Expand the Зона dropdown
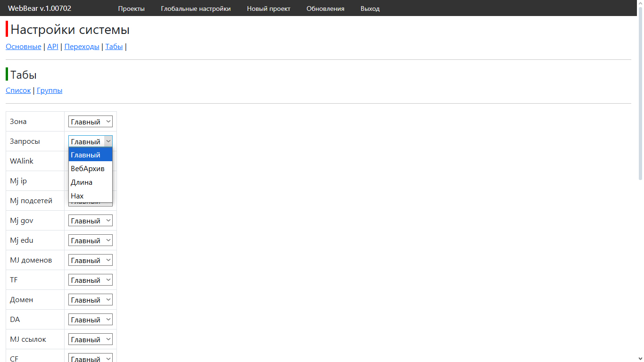The image size is (644, 362). 91,122
